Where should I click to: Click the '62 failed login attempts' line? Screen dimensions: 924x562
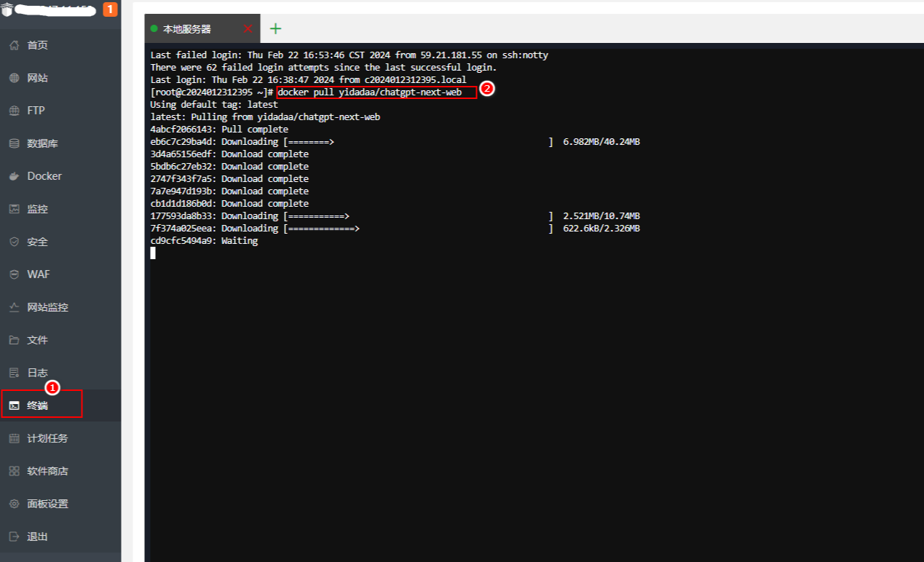(324, 68)
